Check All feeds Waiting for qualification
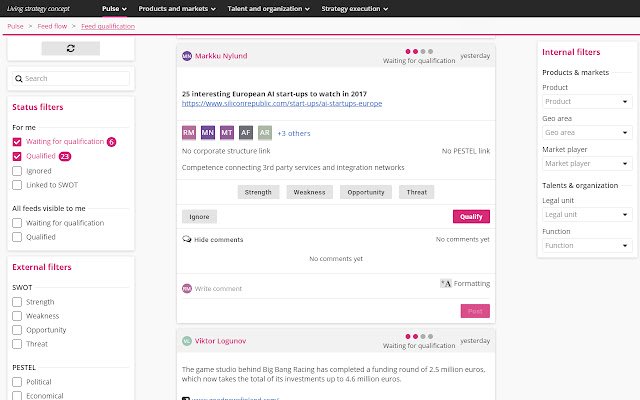Viewport: 640px width, 400px height. pyautogui.click(x=17, y=223)
